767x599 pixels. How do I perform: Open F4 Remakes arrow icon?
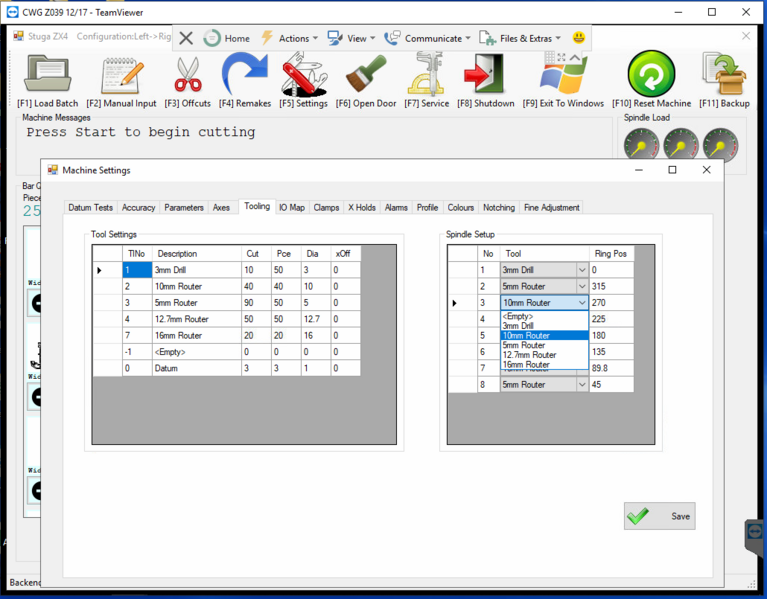[245, 74]
